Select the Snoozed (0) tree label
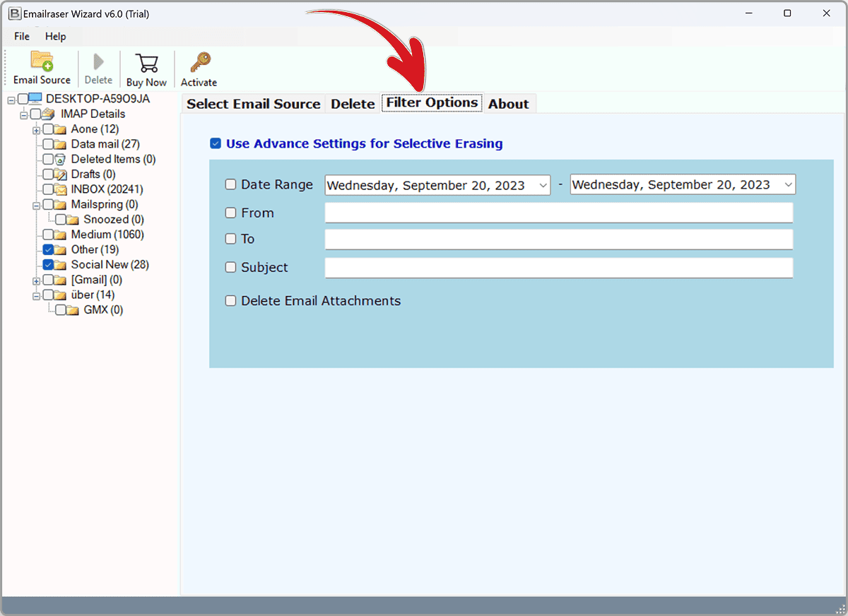 coord(114,220)
